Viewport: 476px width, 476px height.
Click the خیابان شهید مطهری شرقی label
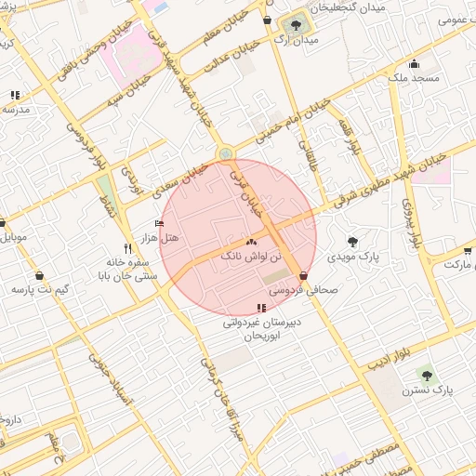click(x=390, y=180)
